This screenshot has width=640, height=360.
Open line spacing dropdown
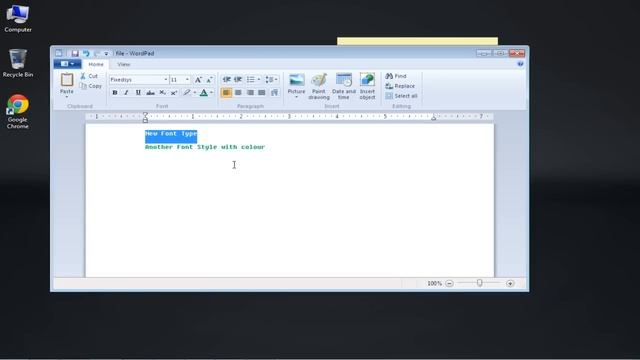point(271,80)
